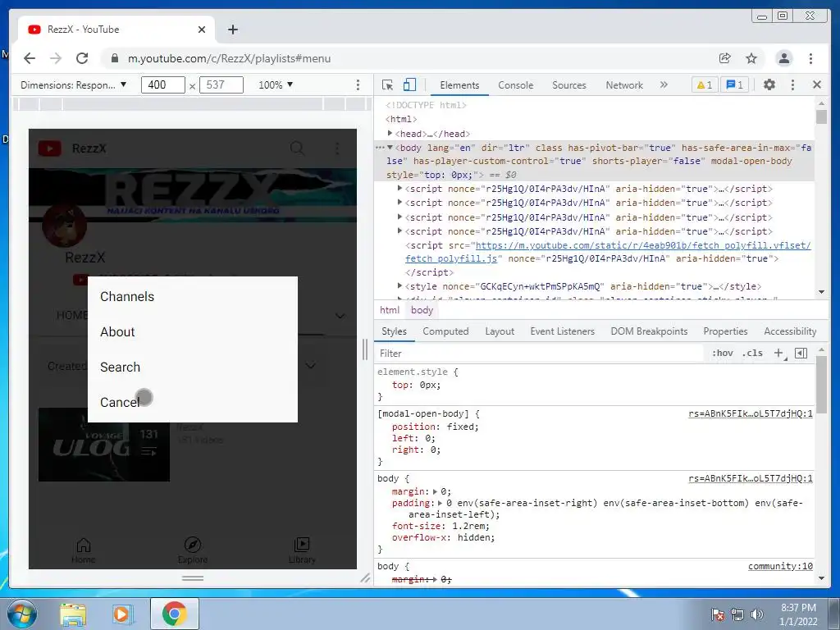Reload the page
Screen dimensions: 840x630
(82, 58)
